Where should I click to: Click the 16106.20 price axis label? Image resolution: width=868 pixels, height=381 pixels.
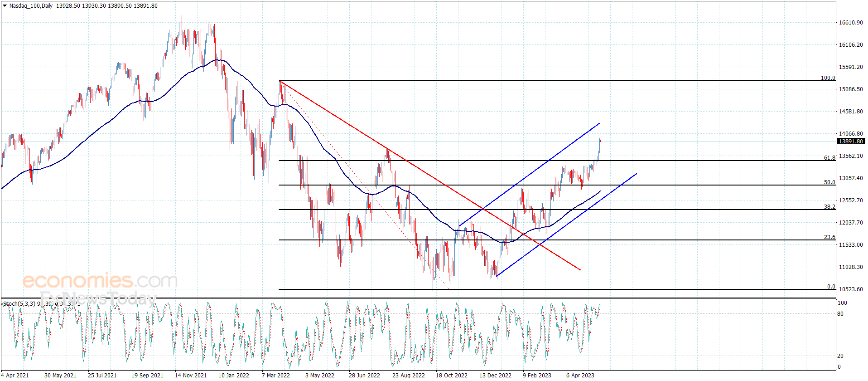(x=851, y=45)
